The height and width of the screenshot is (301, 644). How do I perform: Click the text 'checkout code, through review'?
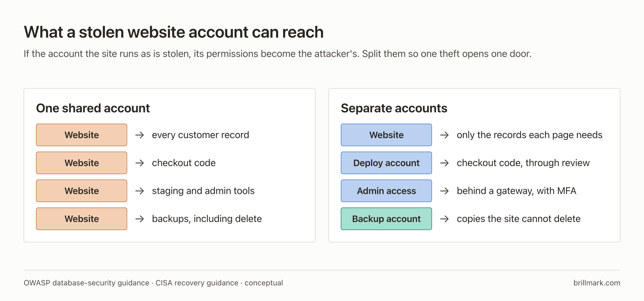coord(523,163)
